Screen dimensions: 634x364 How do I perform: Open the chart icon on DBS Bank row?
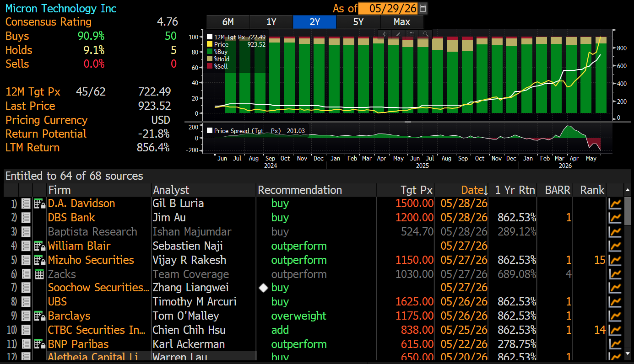pos(615,218)
